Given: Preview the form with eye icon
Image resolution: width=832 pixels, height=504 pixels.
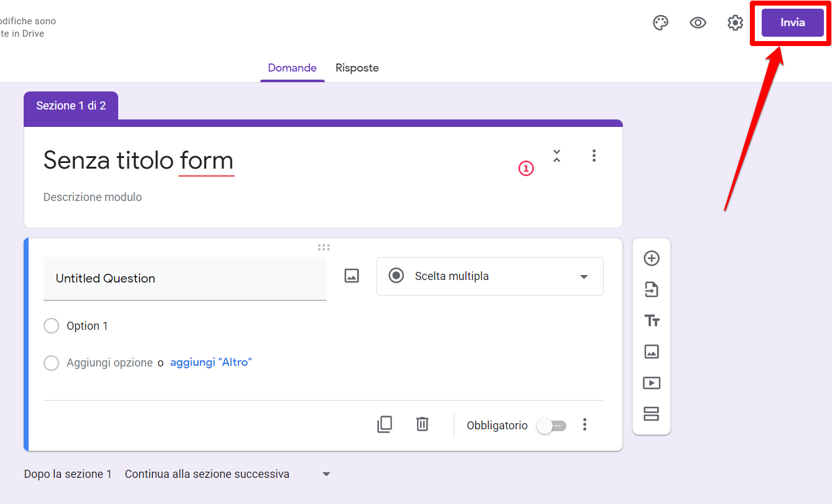Looking at the screenshot, I should pyautogui.click(x=698, y=23).
